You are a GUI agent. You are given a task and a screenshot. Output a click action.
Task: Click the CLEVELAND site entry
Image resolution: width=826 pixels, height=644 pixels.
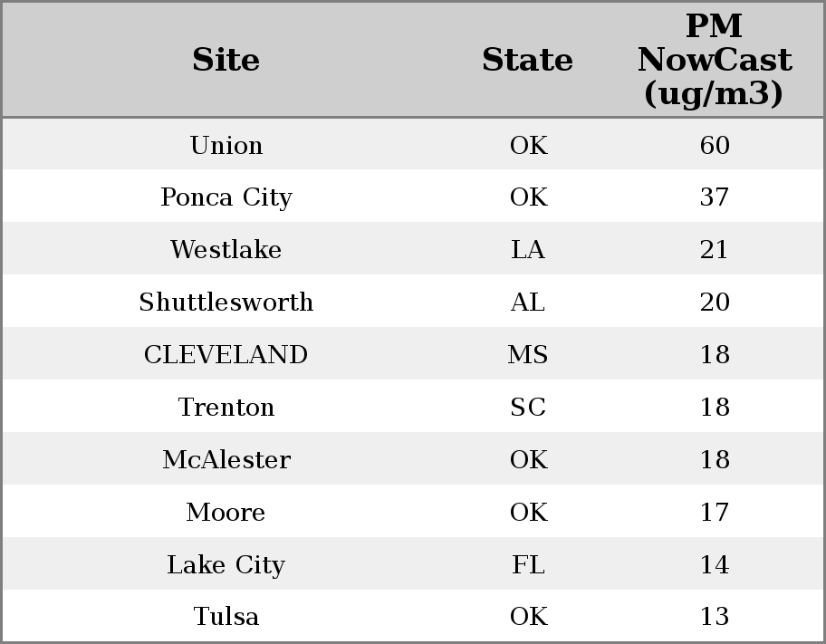coord(226,354)
